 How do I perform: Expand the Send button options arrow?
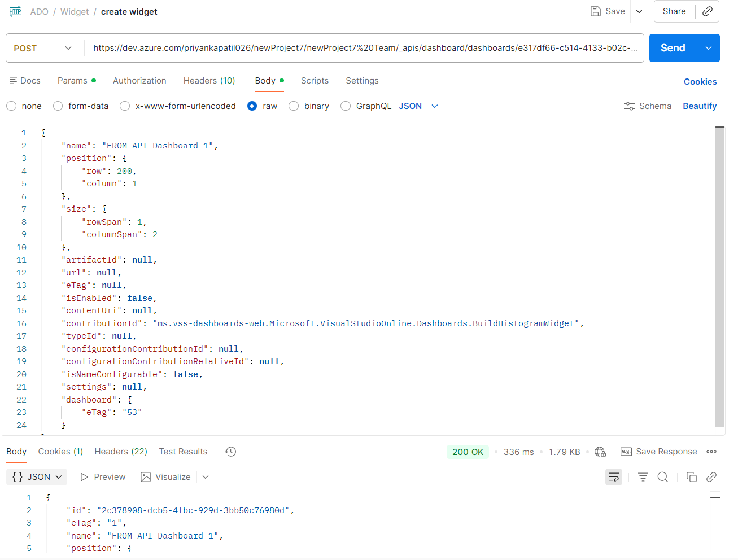709,48
